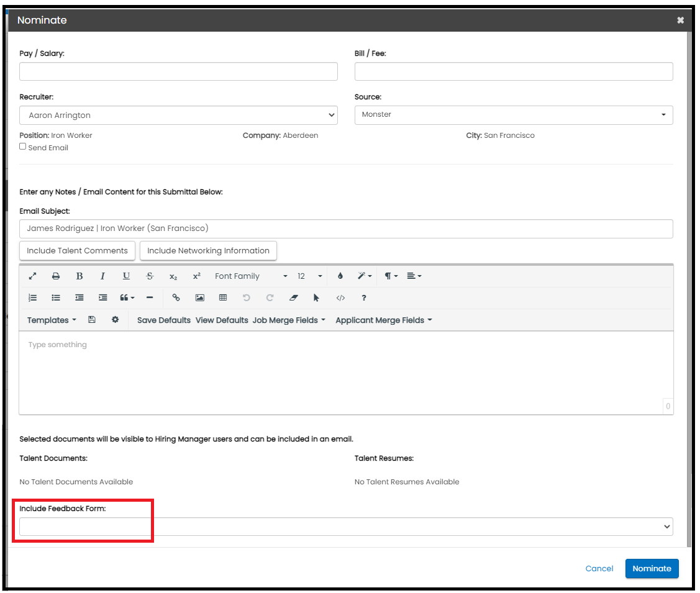Apply underline formatting
Viewport: 700px width, 593px height.
click(126, 276)
